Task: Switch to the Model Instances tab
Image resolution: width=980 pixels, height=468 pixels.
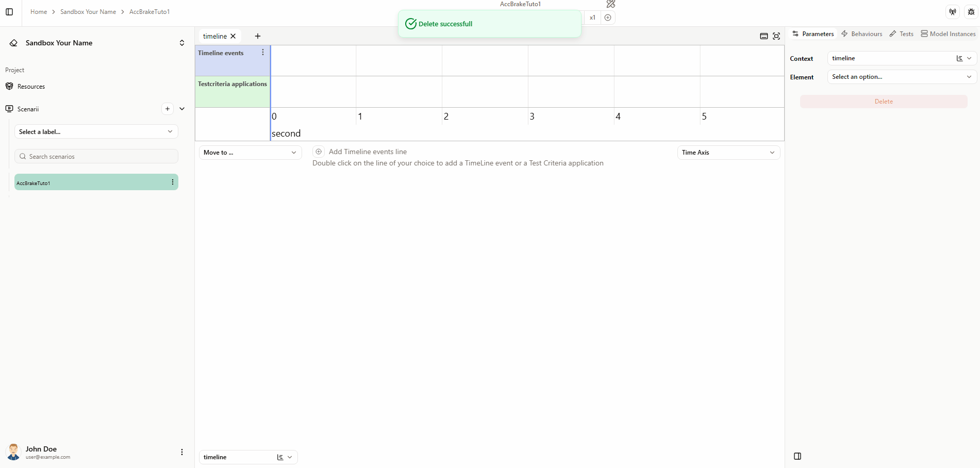Action: [x=952, y=34]
